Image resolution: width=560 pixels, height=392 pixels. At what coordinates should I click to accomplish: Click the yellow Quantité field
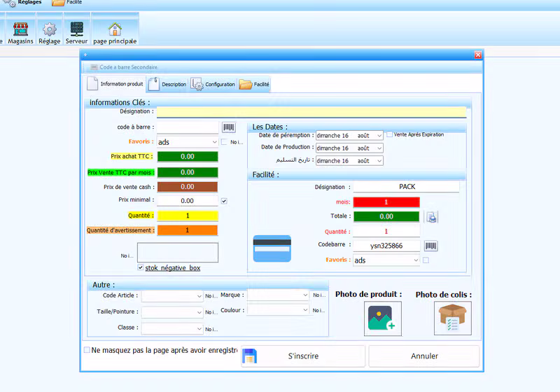pos(188,216)
